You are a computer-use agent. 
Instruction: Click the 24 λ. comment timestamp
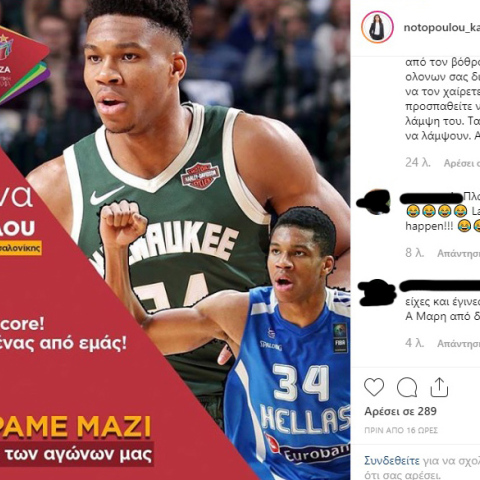[418, 163]
